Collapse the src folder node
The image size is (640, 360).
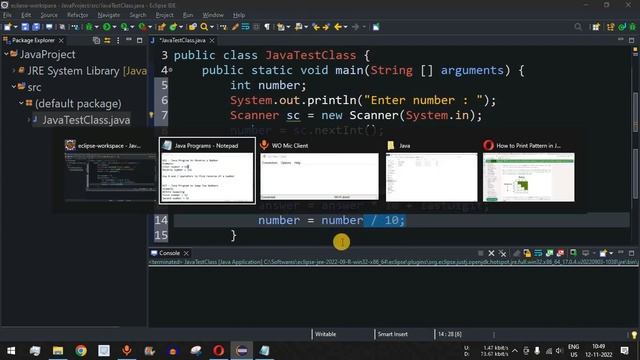13,87
